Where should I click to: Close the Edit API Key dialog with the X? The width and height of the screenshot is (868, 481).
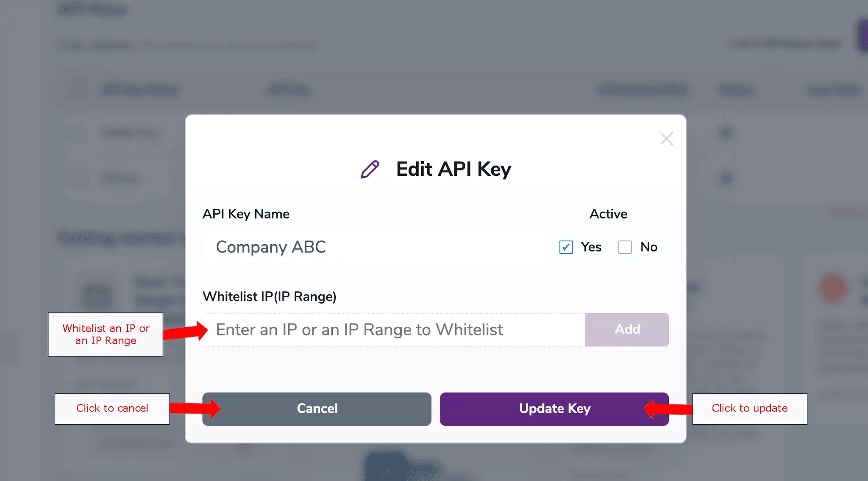click(666, 138)
